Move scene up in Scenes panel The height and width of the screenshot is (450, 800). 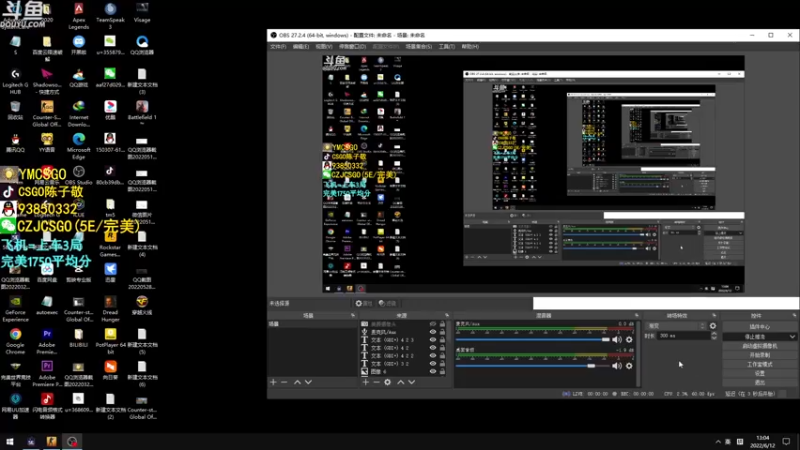point(297,382)
